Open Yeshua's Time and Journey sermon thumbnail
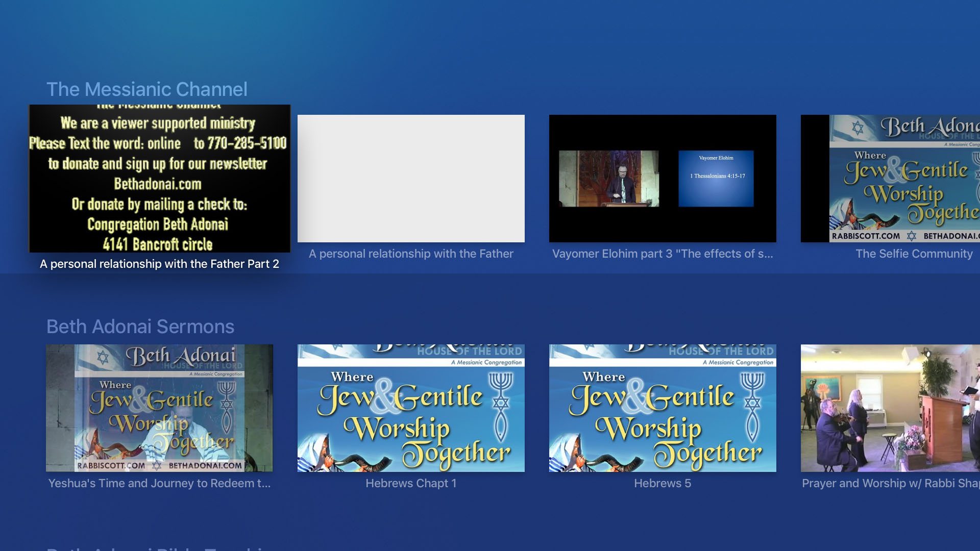980x551 pixels. 159,408
